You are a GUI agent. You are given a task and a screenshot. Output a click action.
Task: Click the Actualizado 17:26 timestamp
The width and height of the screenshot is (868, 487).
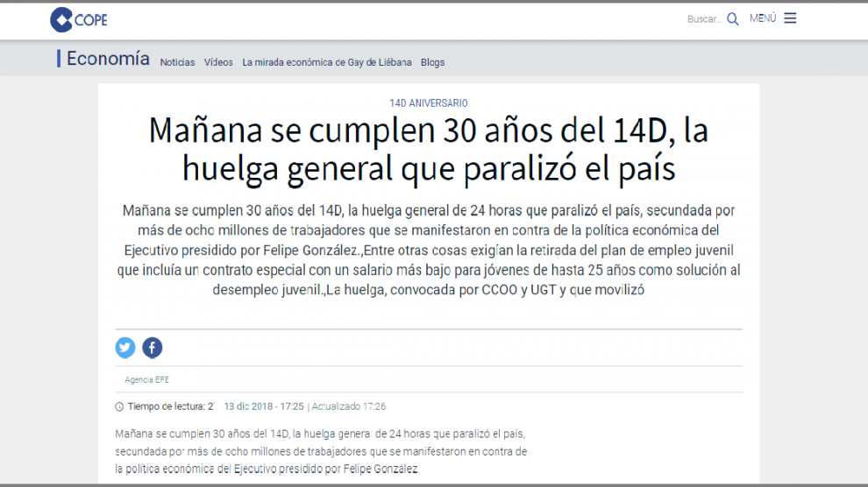point(349,406)
